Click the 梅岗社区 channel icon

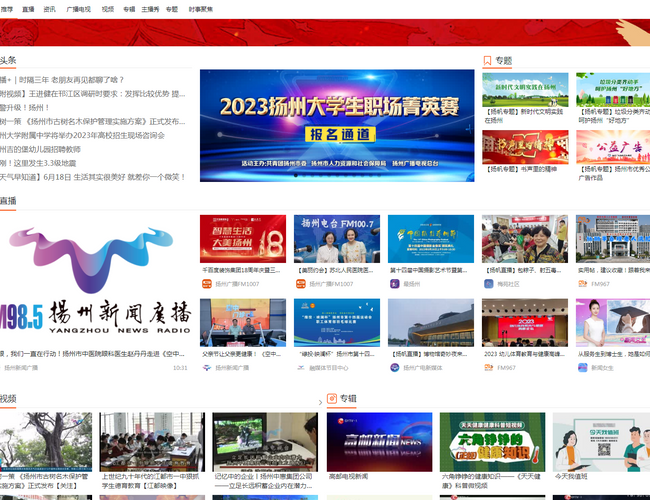(488, 284)
